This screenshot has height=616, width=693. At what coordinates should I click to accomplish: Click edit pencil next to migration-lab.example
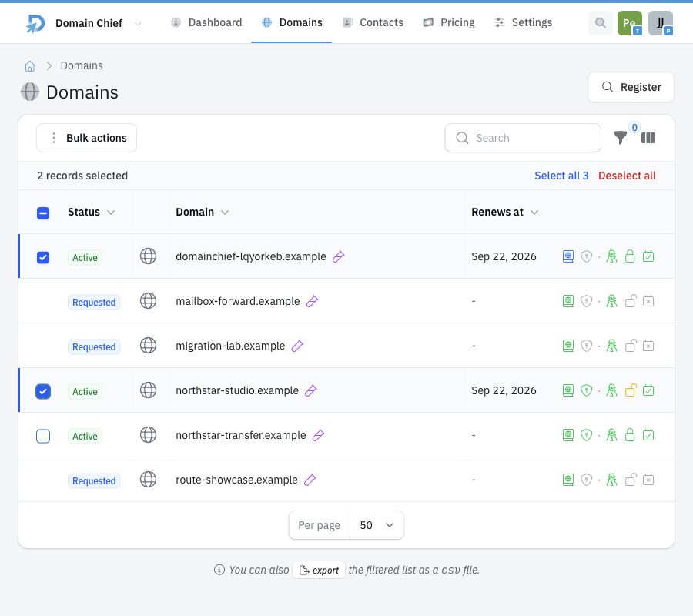[297, 346]
